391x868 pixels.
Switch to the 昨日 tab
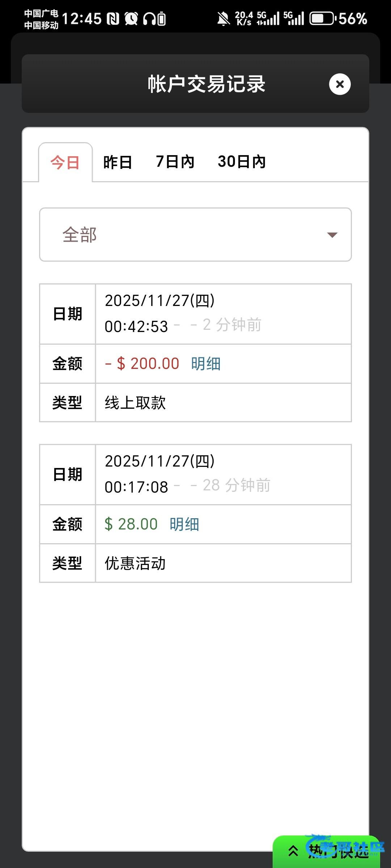coord(118,162)
